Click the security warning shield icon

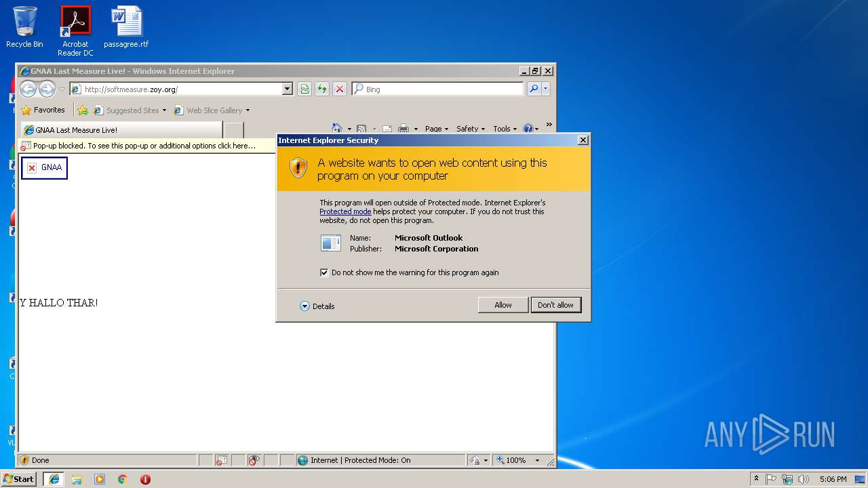coord(298,168)
